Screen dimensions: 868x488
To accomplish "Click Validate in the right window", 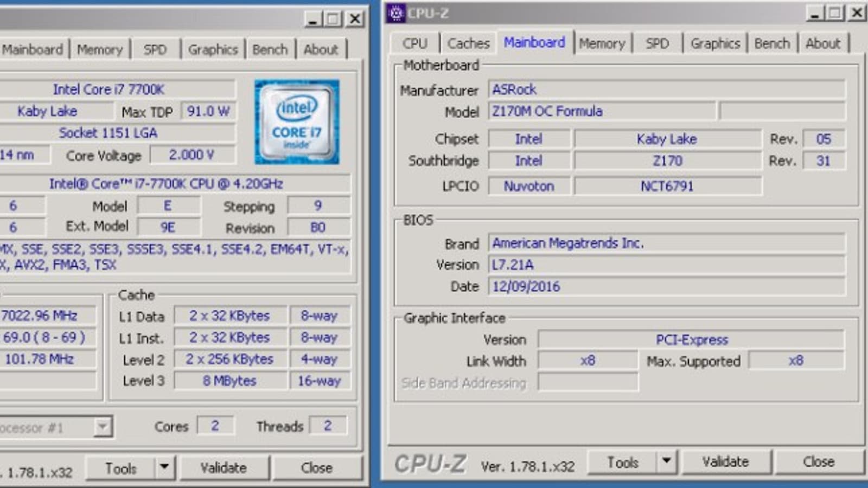I will [x=725, y=462].
